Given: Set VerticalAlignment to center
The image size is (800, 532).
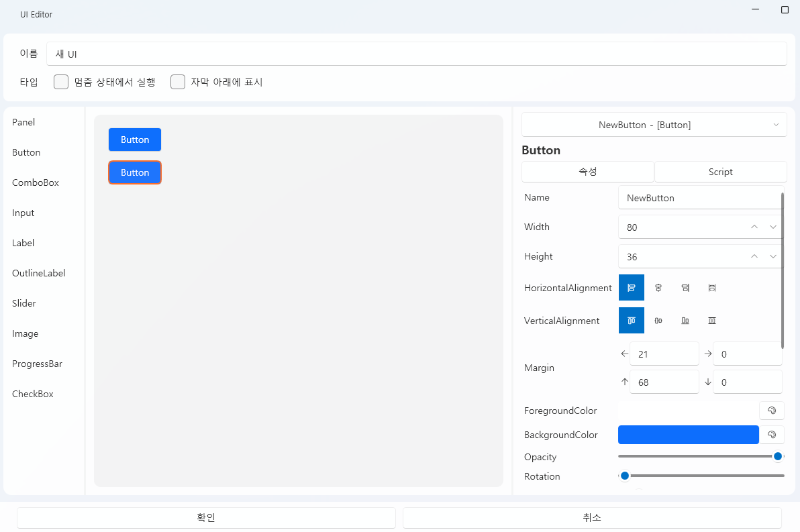Looking at the screenshot, I should [x=658, y=320].
